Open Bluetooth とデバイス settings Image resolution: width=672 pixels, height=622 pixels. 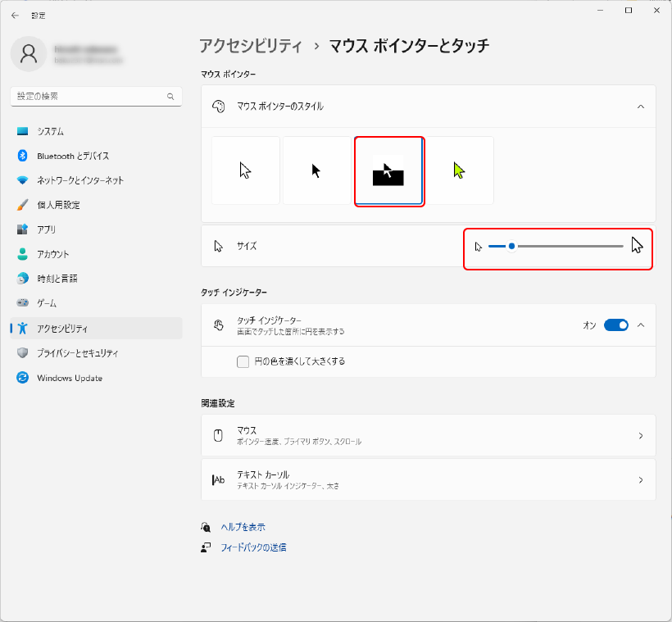73,156
